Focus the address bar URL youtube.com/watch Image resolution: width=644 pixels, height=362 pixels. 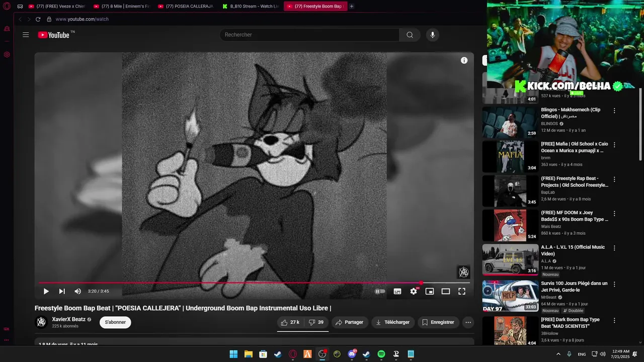[82, 19]
